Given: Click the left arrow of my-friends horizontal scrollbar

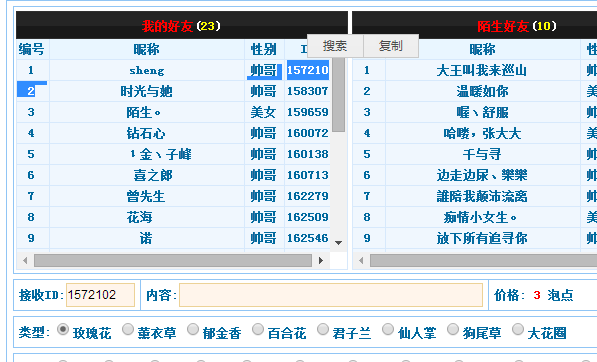Looking at the screenshot, I should (25, 261).
